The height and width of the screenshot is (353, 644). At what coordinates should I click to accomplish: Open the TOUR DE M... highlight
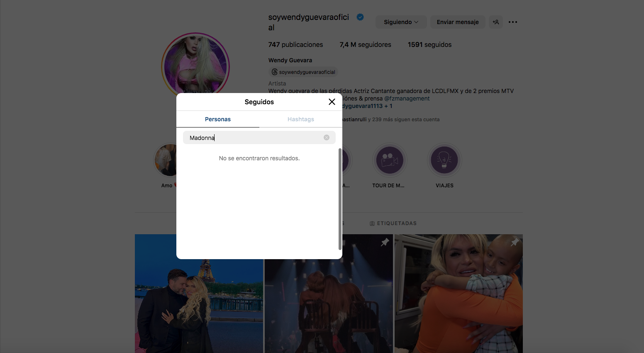point(390,160)
